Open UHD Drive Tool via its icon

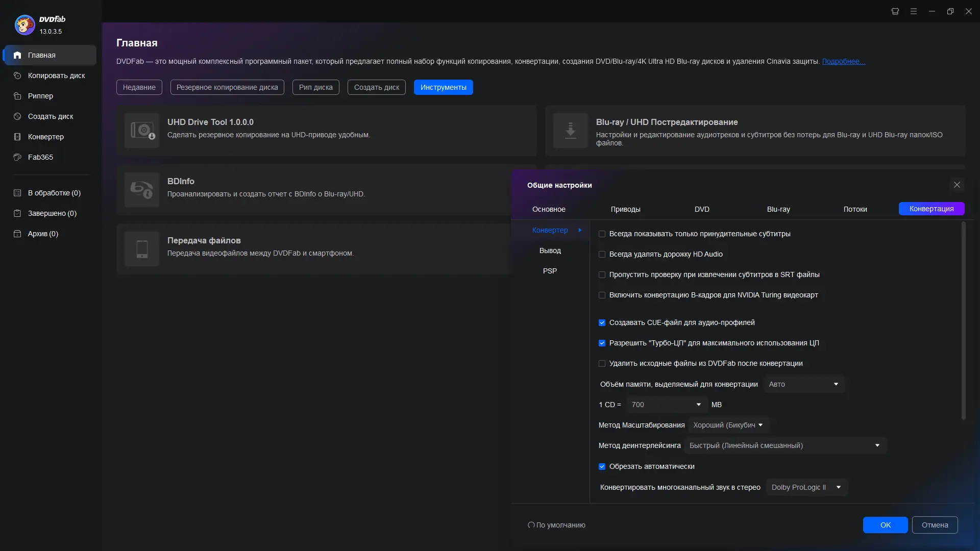coord(142,131)
